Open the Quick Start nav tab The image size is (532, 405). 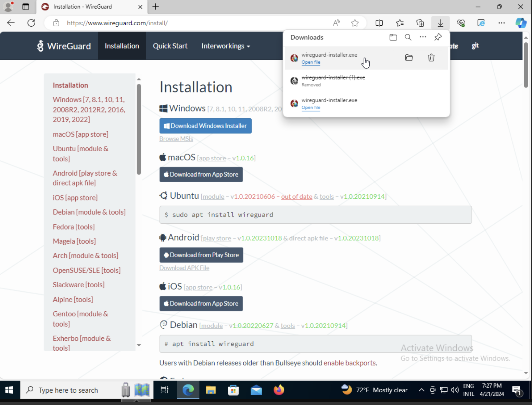point(170,46)
